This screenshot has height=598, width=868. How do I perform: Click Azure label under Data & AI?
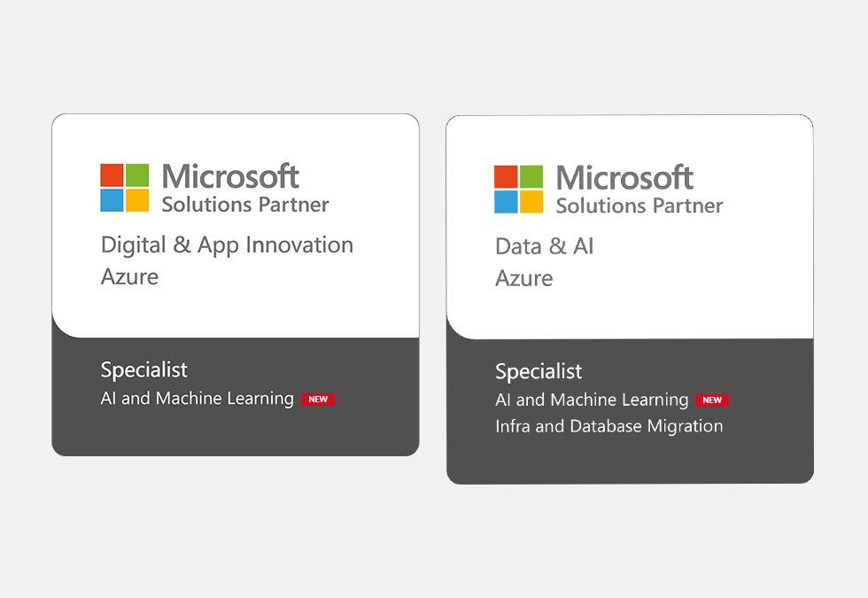pos(523,278)
